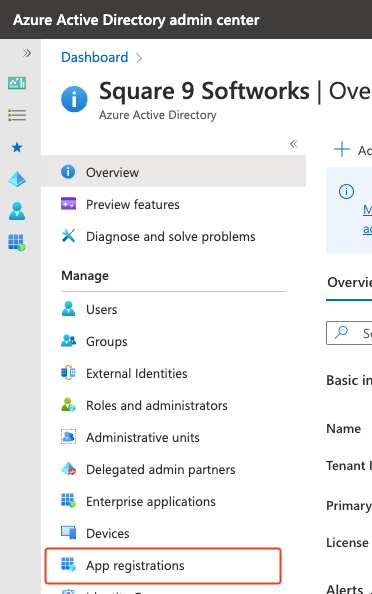Open Enterprise applications grid icon in rail
Viewport: 372px width, 594px height.
point(17,243)
